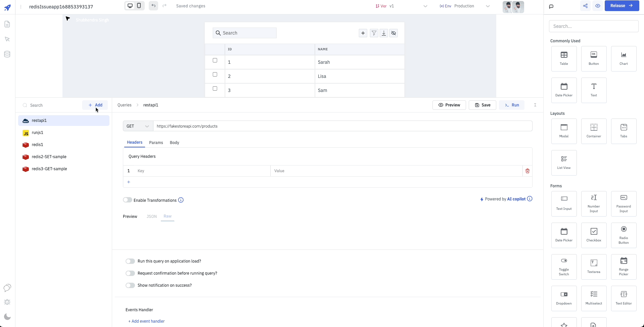This screenshot has width=644, height=327.
Task: Click the undo arrow in top bar
Action: (153, 6)
